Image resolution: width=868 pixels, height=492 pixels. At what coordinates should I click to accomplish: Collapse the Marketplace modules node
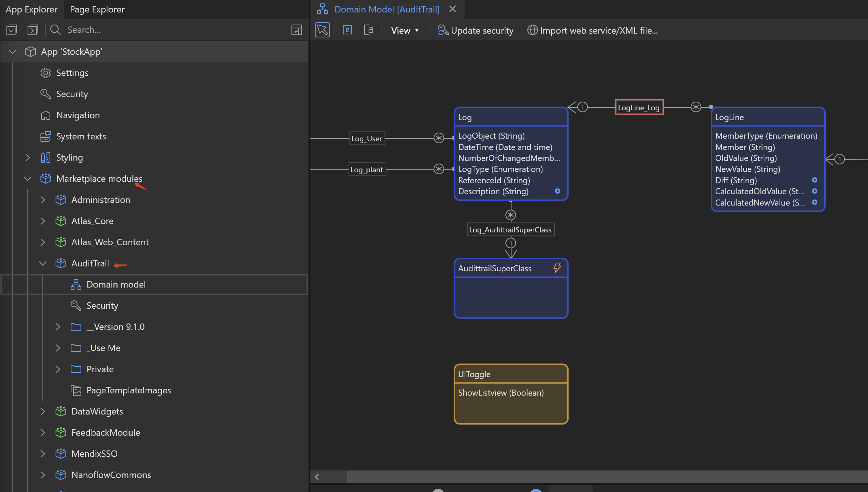pyautogui.click(x=28, y=179)
